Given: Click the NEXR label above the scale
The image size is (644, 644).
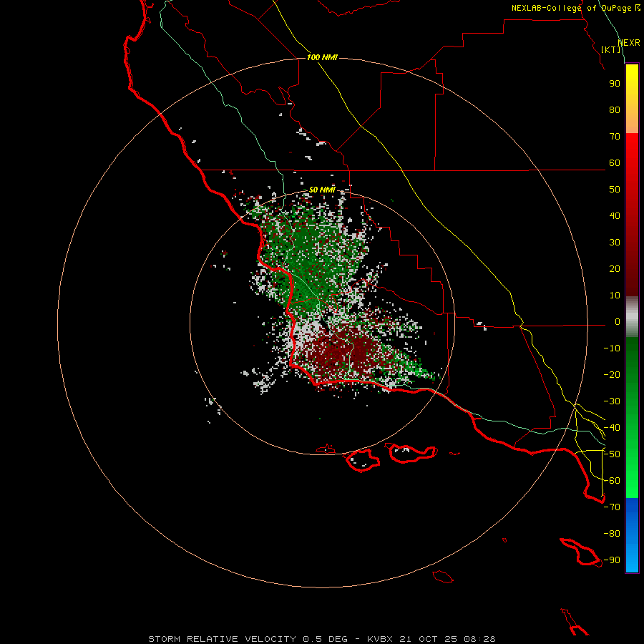Looking at the screenshot, I should [628, 43].
